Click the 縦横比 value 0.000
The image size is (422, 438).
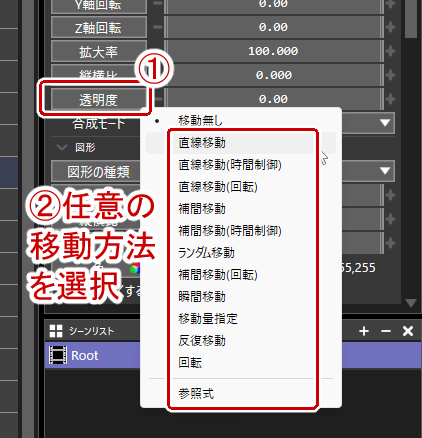[x=273, y=75]
